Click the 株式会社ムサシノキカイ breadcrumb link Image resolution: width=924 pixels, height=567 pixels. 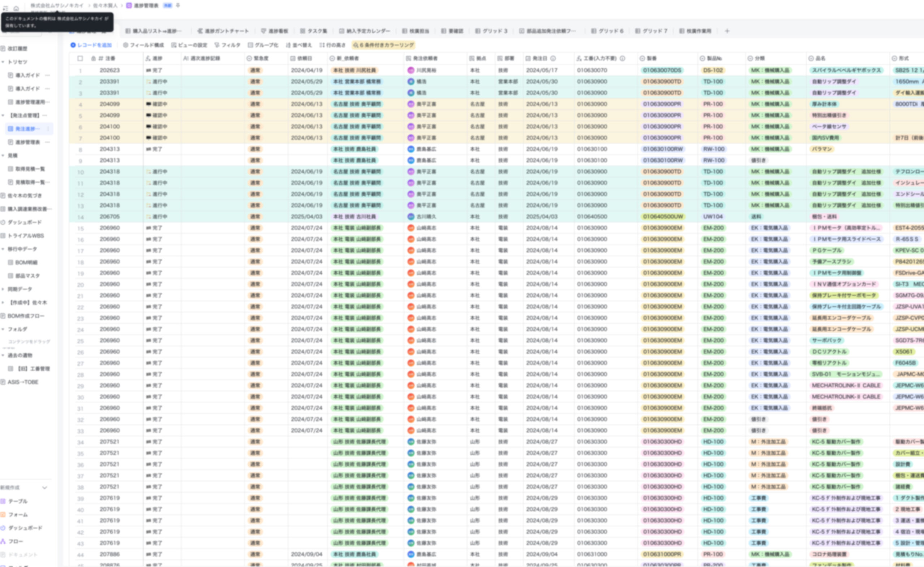pos(57,6)
